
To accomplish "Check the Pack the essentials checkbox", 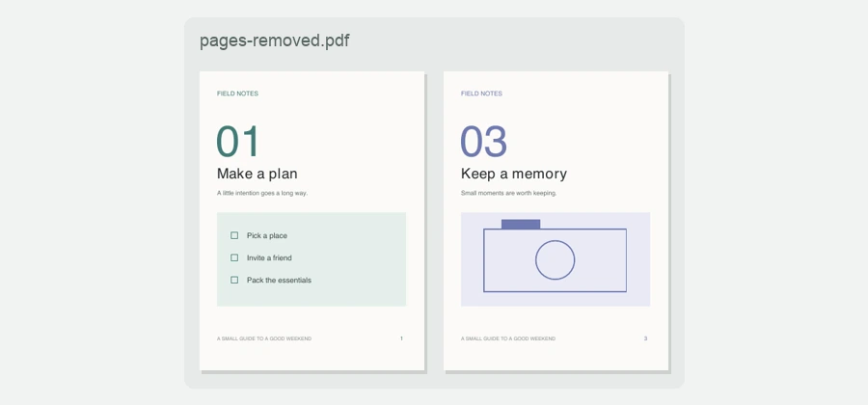I will click(x=234, y=280).
